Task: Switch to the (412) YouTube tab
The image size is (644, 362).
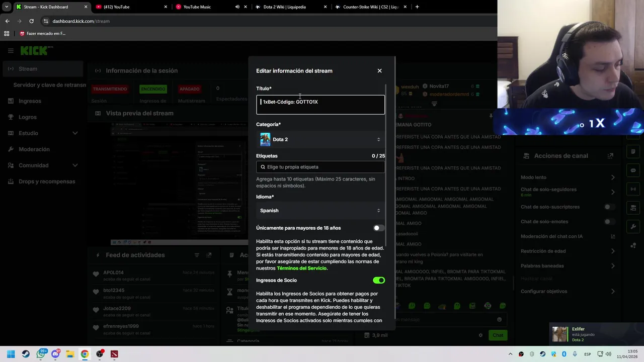Action: coord(131,7)
